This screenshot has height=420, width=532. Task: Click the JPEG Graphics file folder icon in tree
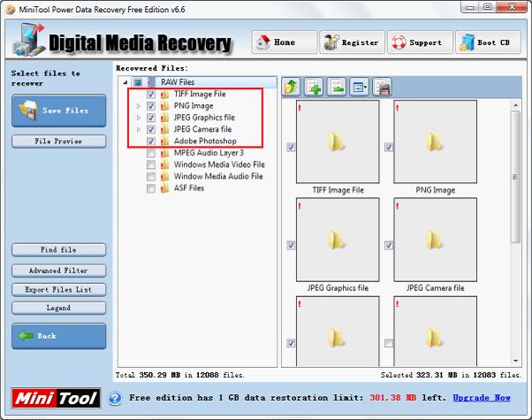tap(164, 118)
